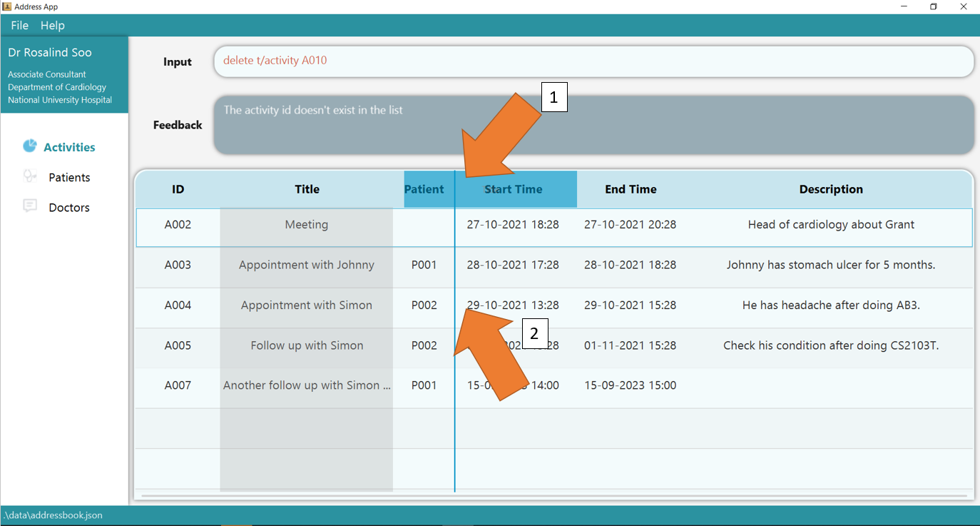Select the A005 Follow up with Simon row
This screenshot has height=526, width=980.
pos(306,345)
